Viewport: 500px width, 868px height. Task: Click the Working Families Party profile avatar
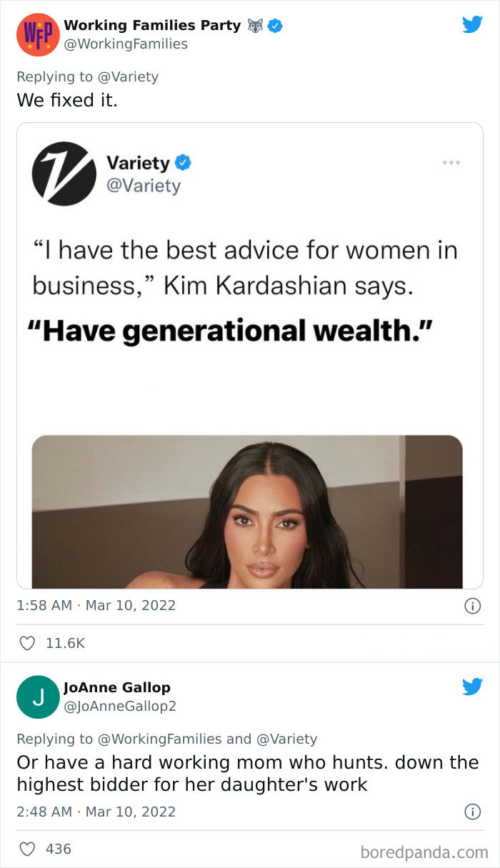(38, 34)
